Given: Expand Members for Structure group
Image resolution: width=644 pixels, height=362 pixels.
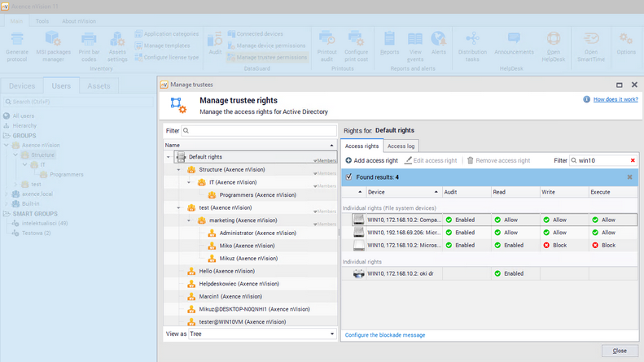Looking at the screenshot, I should [326, 174].
